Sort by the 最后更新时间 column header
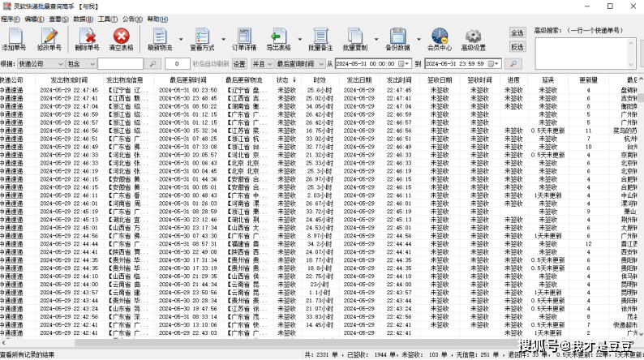644x360 pixels. (187, 80)
